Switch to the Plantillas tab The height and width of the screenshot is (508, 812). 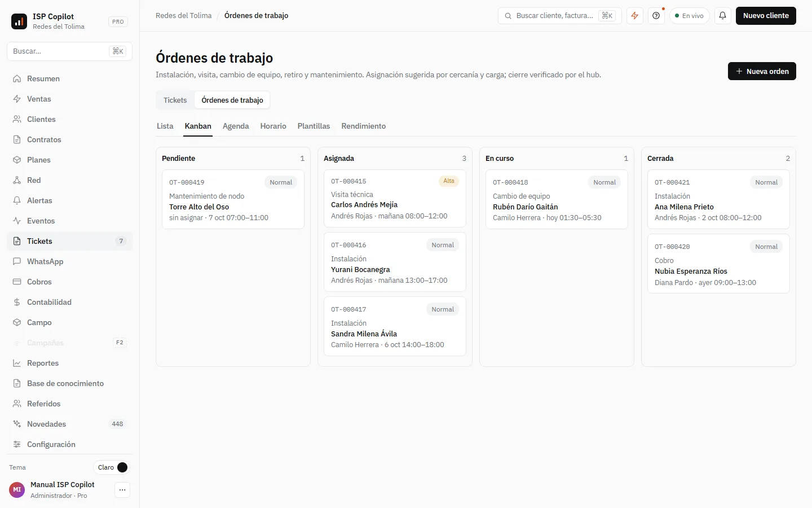click(314, 126)
